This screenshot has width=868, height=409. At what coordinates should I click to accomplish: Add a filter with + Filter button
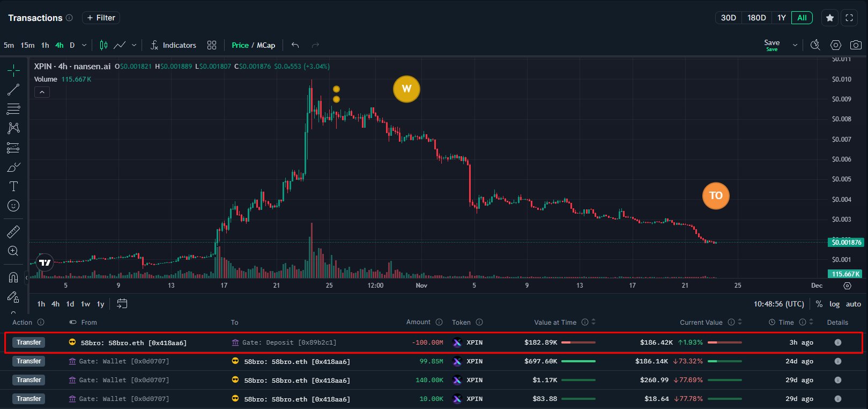coord(101,18)
